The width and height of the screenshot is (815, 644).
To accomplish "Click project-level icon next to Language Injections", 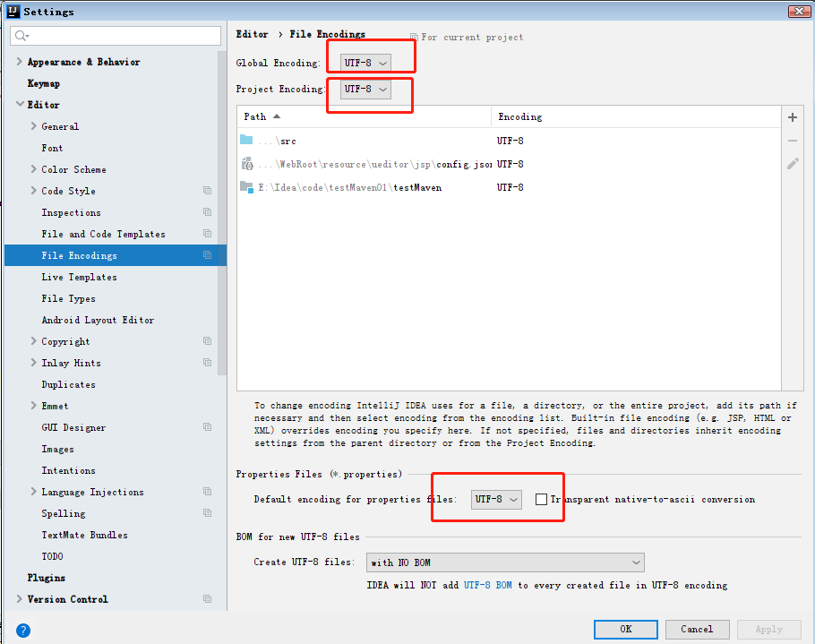I will click(208, 492).
